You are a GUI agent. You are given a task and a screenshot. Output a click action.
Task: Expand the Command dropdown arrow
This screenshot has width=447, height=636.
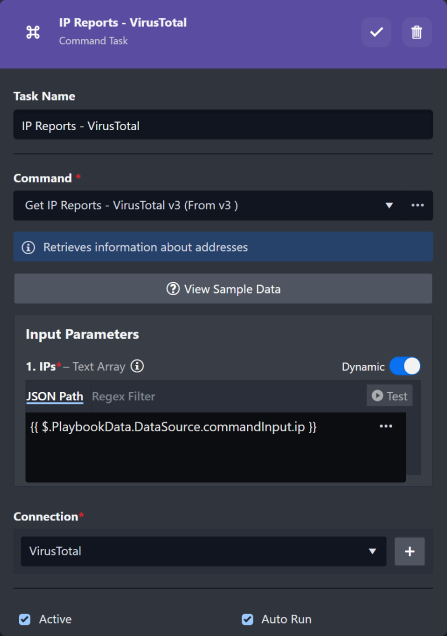pos(389,205)
